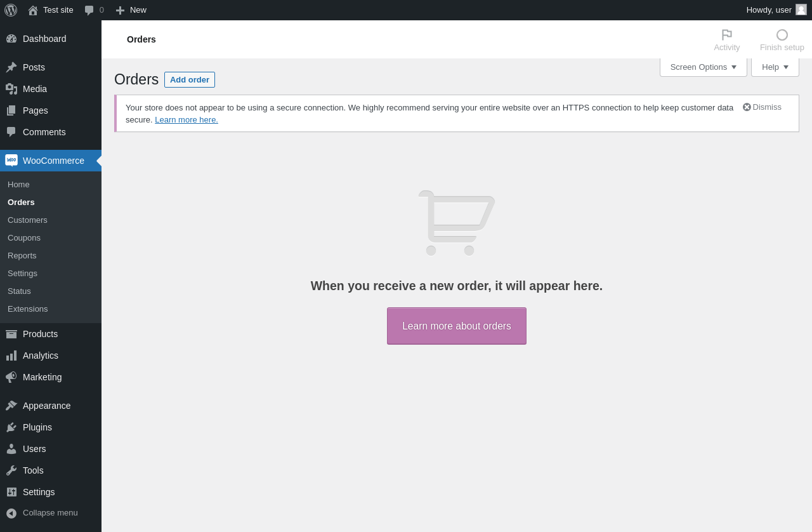
Task: Click the Settings sliders icon in sidebar
Action: coord(11,492)
